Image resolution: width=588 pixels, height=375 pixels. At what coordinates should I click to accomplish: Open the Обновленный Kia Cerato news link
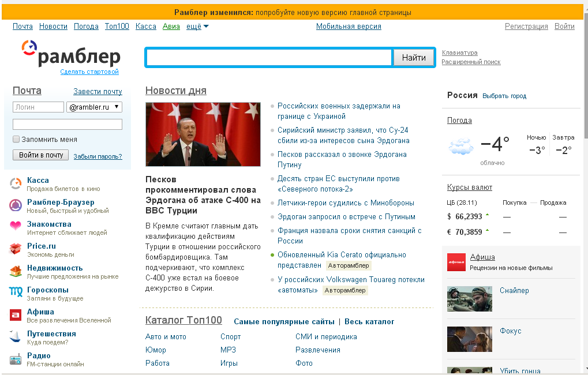click(x=342, y=260)
